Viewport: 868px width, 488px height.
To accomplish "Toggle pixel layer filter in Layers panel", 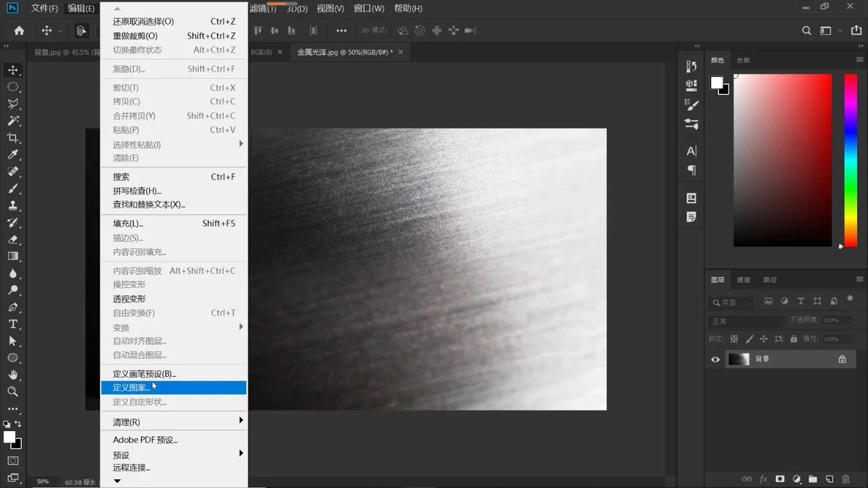I will point(768,301).
